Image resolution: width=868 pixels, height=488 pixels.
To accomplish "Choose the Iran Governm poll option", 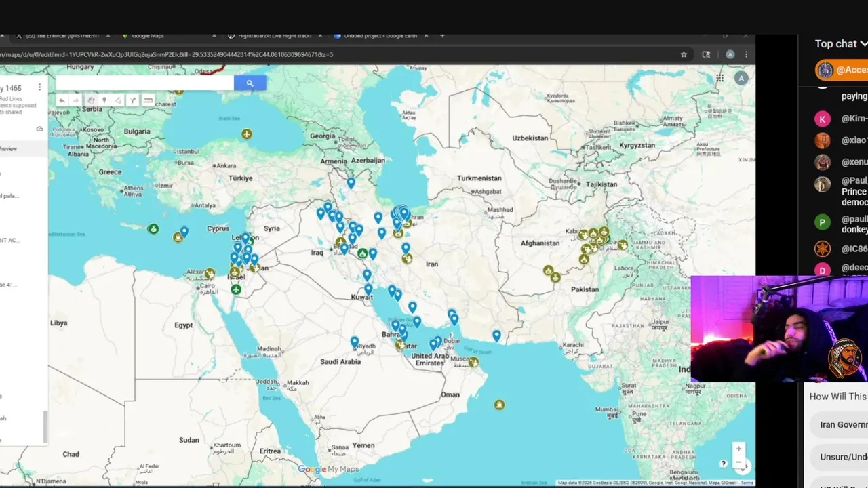I will tap(839, 424).
